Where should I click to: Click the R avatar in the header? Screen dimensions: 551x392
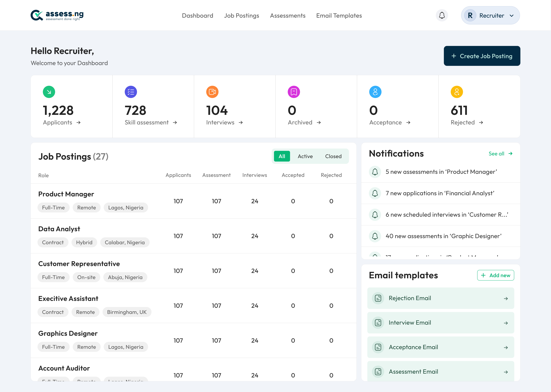tap(470, 15)
